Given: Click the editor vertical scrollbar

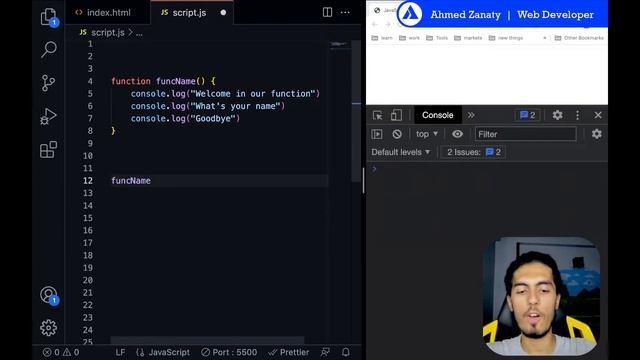Looking at the screenshot, I should tap(356, 111).
